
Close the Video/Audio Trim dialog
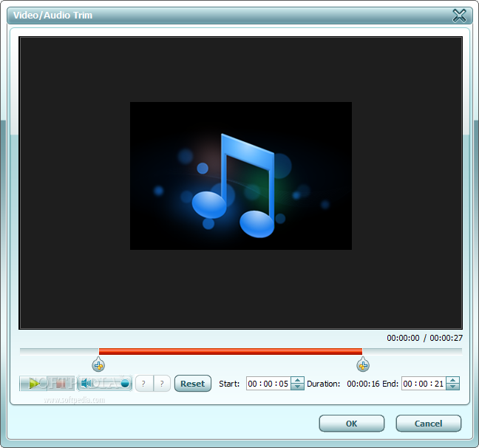point(459,16)
